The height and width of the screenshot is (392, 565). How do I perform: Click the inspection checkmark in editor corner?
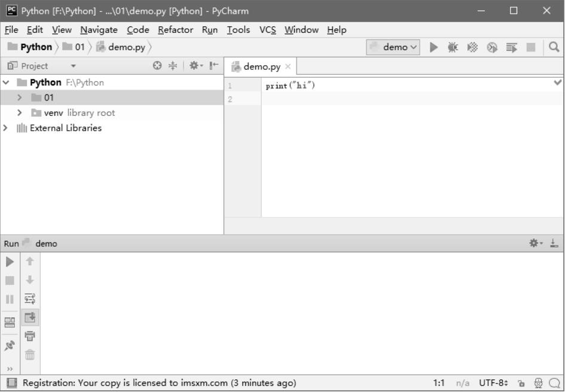point(557,82)
